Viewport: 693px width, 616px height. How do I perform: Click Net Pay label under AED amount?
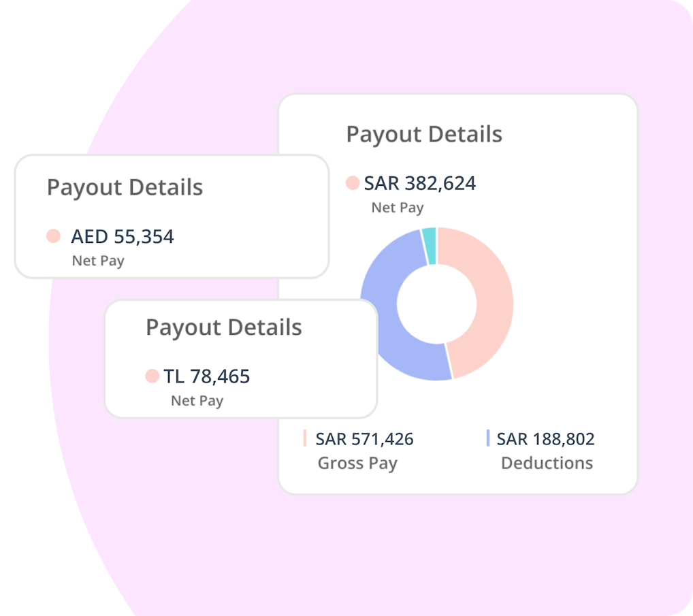[98, 261]
